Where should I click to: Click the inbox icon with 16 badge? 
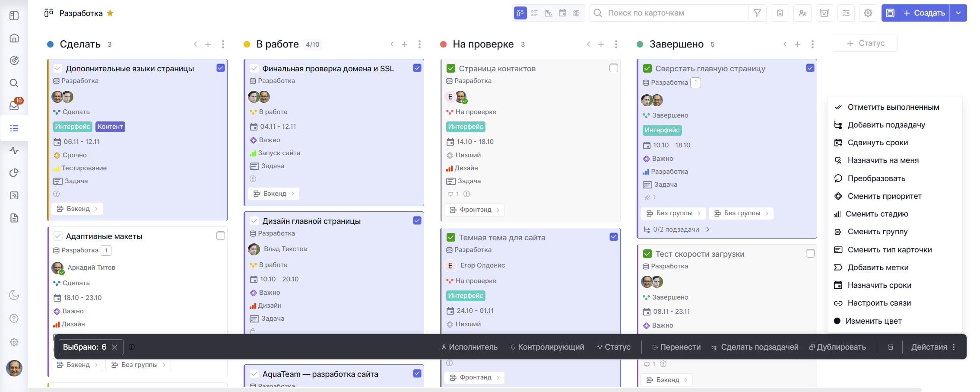click(x=14, y=105)
